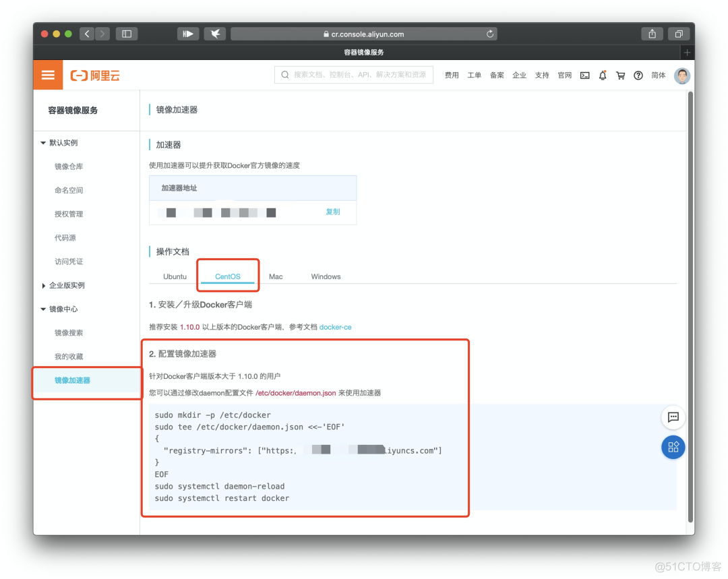Reload the page using the refresh icon

point(491,34)
